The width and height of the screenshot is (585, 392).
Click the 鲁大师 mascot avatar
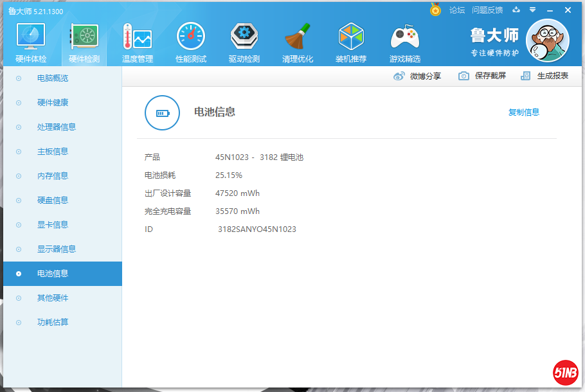click(547, 41)
